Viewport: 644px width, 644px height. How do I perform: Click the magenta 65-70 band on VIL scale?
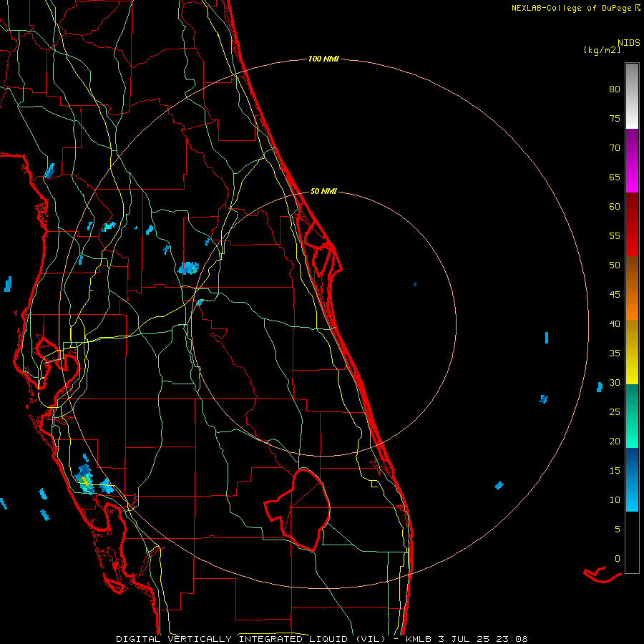point(632,161)
